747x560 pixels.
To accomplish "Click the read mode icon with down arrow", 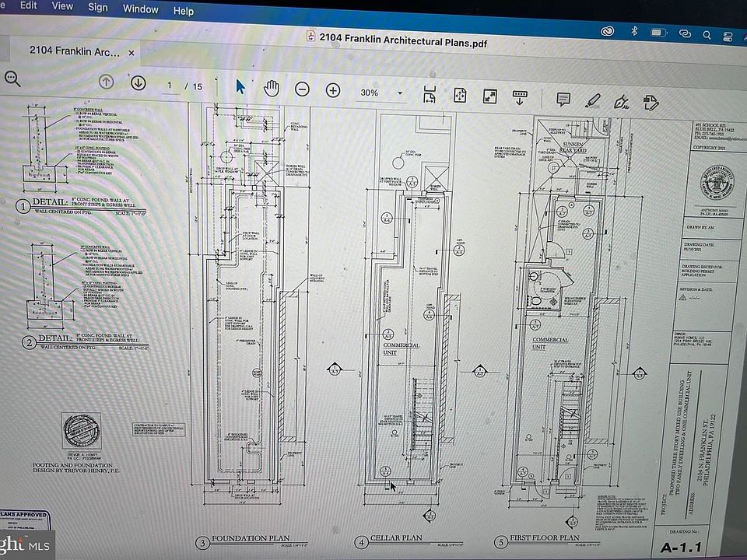I will [519, 98].
